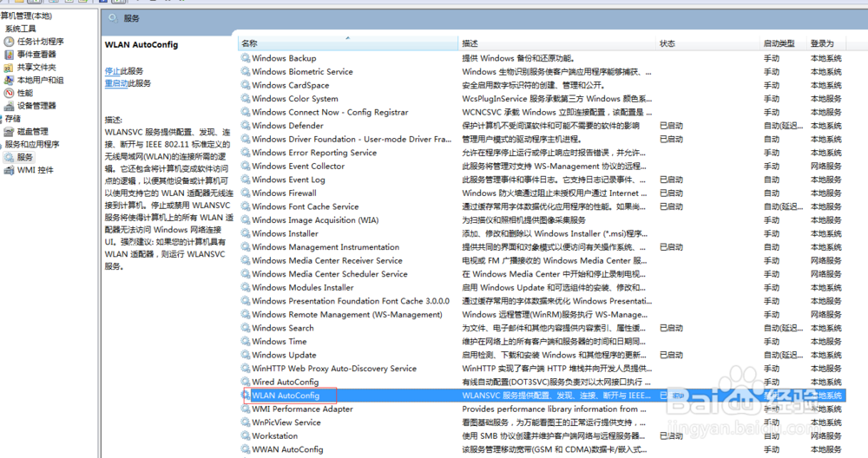This screenshot has width=868, height=458.
Task: Click the gear icon of Windows Defender
Action: point(246,126)
